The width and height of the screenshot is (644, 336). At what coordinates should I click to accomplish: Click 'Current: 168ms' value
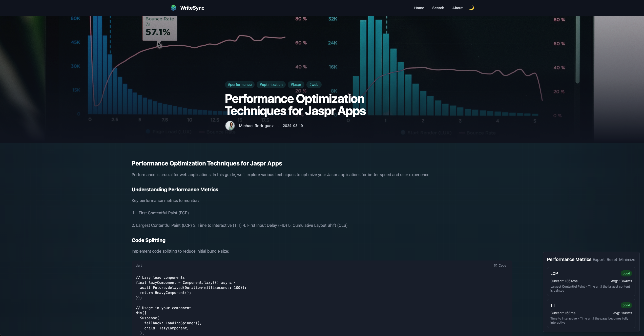(x=563, y=313)
